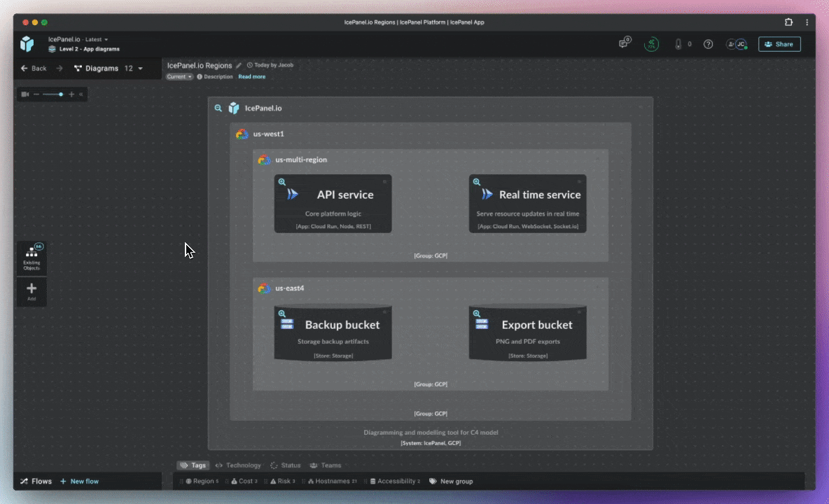The image size is (829, 504).
Task: Toggle the Region tag group
Action: click(x=202, y=482)
